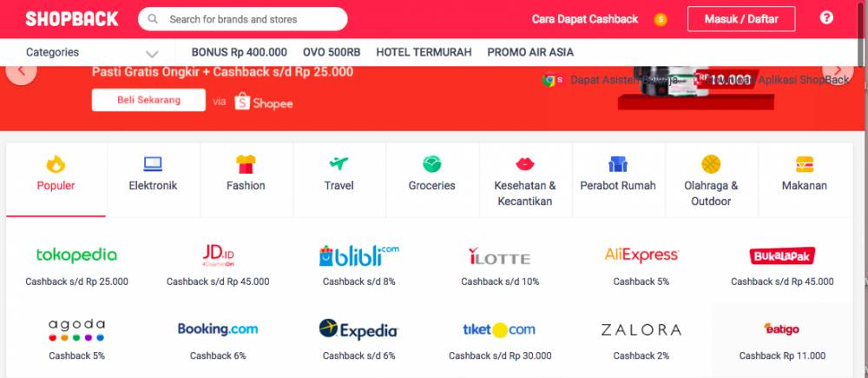The width and height of the screenshot is (868, 378).
Task: Open Perabot Rumah armchair icon
Action: pyautogui.click(x=618, y=164)
